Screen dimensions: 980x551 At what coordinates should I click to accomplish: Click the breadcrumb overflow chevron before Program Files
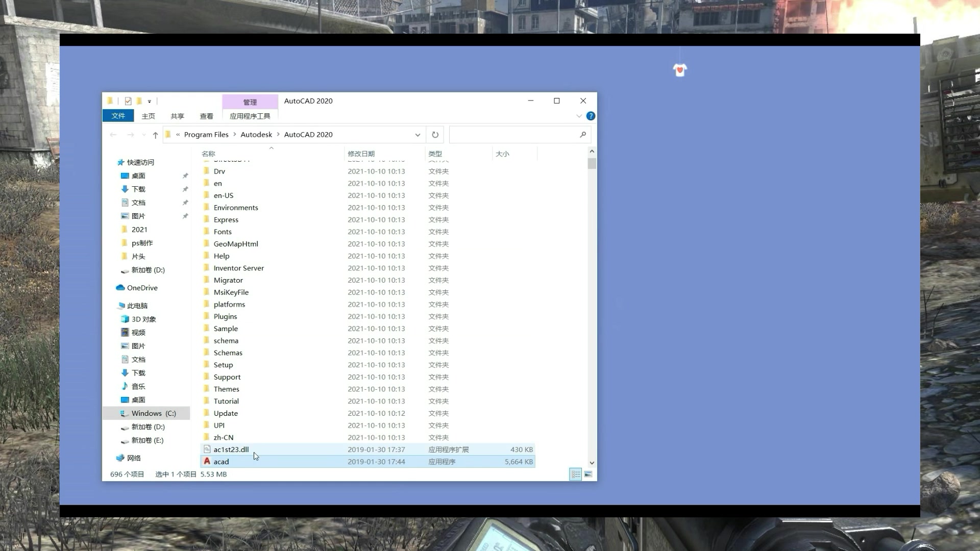coord(178,135)
